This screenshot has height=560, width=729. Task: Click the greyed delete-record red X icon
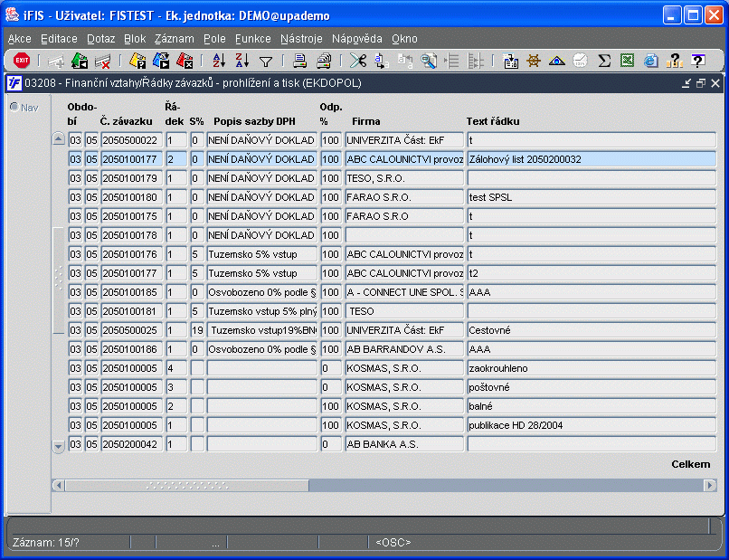pos(103,61)
